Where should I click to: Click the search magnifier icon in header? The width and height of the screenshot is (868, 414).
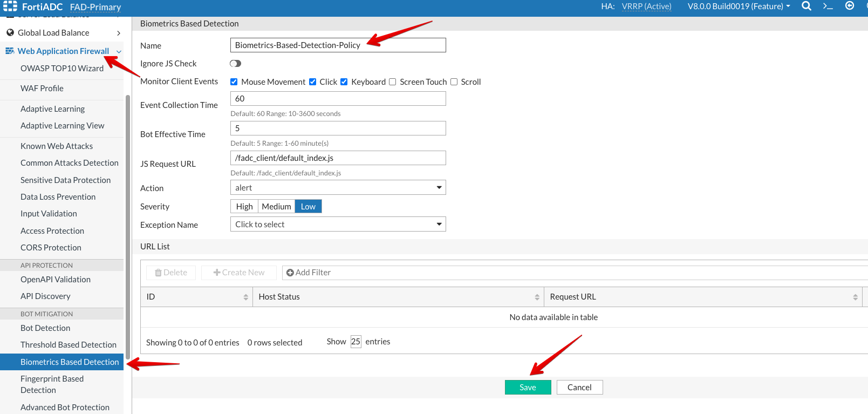click(807, 6)
